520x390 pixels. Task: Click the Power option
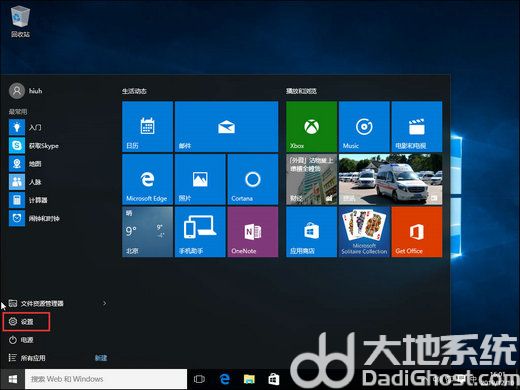(x=21, y=340)
